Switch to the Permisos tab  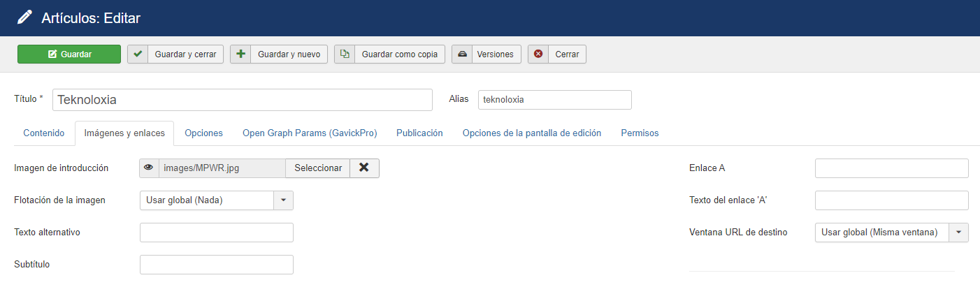[x=640, y=133]
